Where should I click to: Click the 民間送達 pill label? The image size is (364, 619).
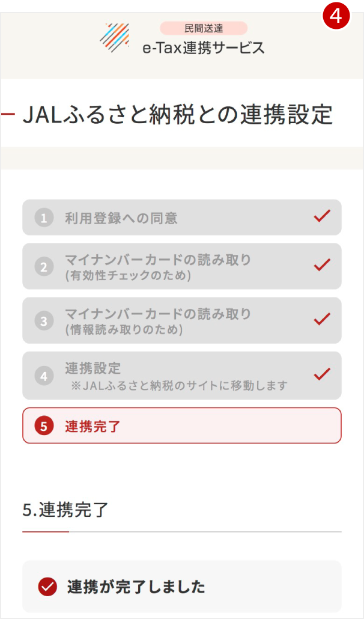204,28
